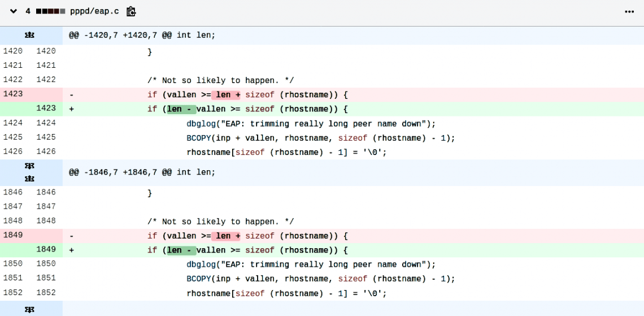
Task: Click deleted line number 1849
Action: [x=14, y=235]
